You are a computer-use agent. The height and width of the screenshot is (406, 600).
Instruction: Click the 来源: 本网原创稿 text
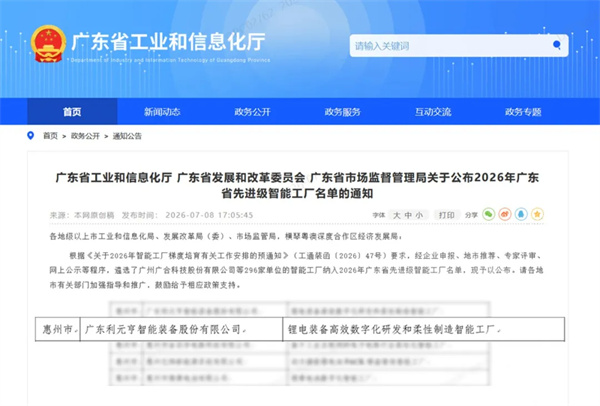pyautogui.click(x=82, y=215)
